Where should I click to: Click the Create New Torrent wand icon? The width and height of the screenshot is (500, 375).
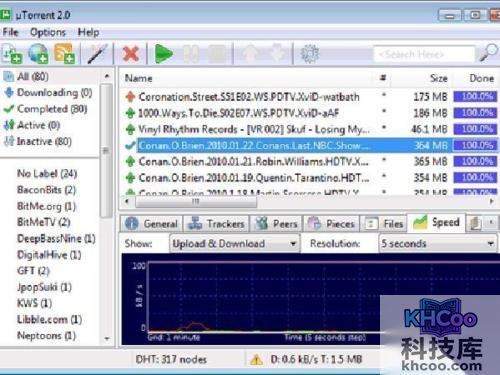[x=97, y=53]
